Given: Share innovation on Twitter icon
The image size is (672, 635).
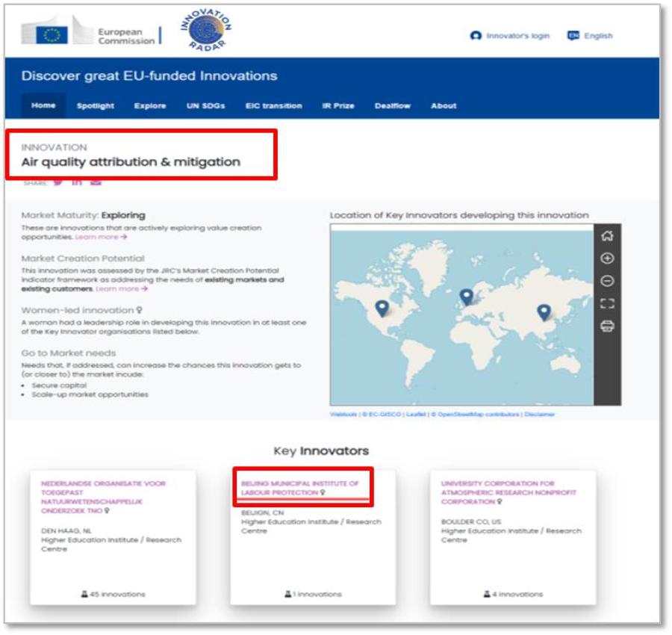Looking at the screenshot, I should (x=57, y=182).
